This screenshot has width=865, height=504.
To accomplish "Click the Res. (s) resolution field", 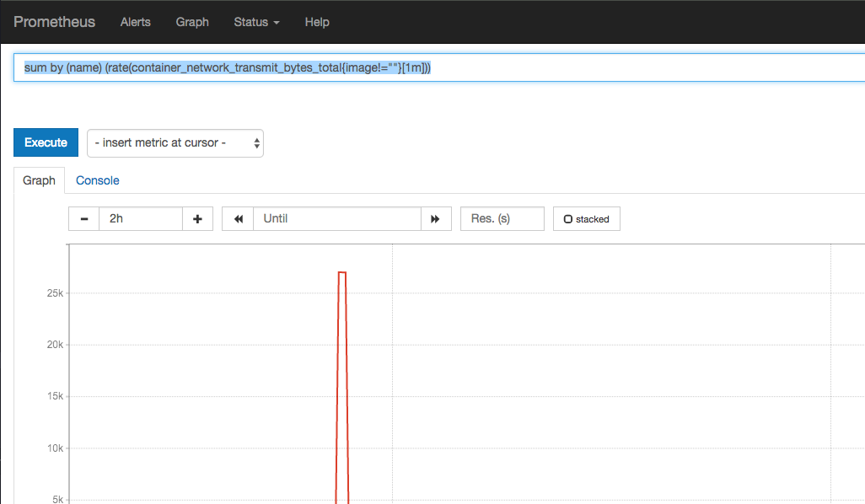I will pos(502,219).
